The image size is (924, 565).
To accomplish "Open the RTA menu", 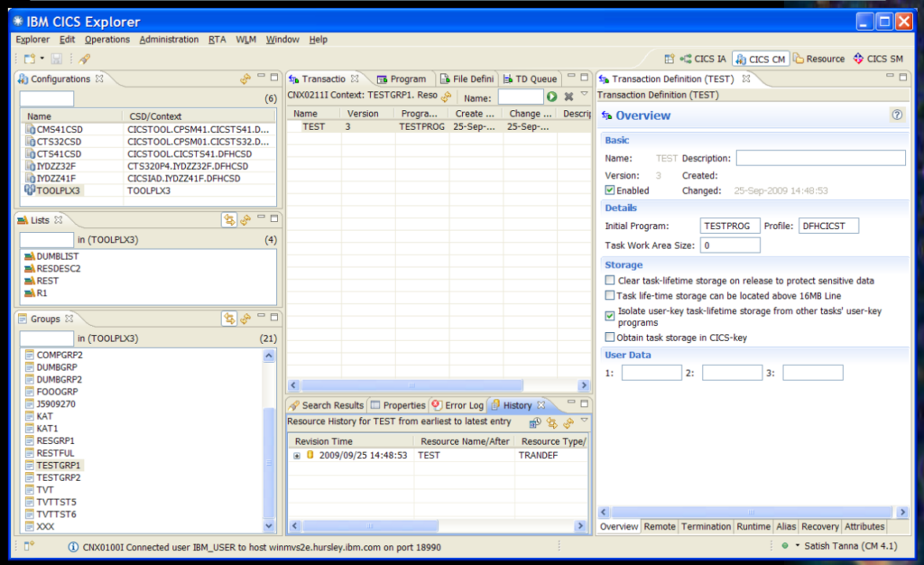I will point(217,40).
